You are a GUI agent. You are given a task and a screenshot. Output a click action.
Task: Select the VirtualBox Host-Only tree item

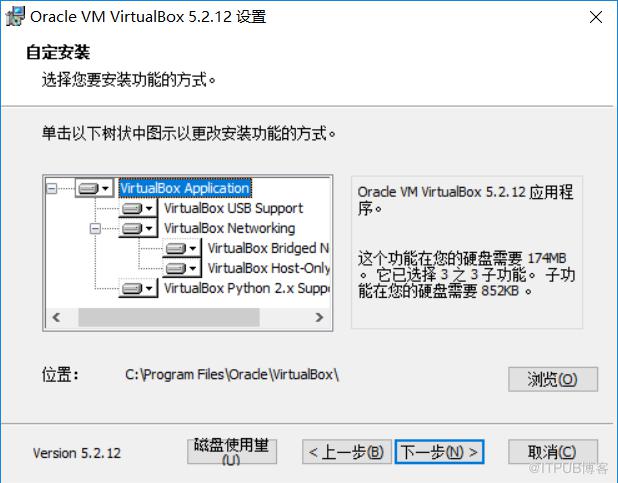(x=268, y=268)
